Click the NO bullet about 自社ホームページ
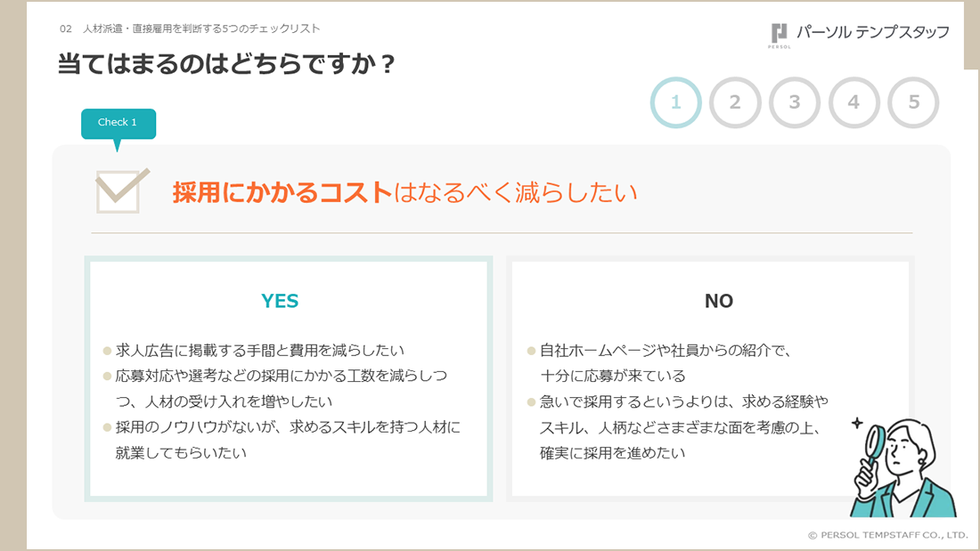This screenshot has height=551, width=980. coord(660,363)
